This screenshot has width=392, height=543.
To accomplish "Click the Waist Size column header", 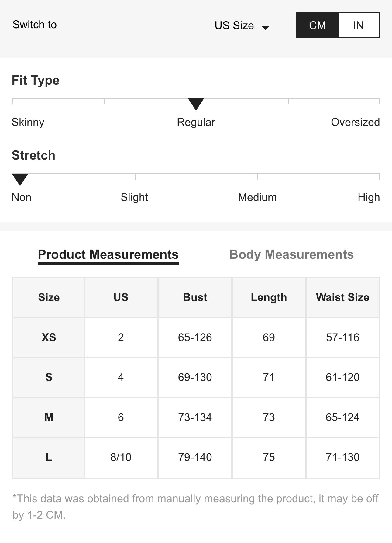I will coord(342,297).
